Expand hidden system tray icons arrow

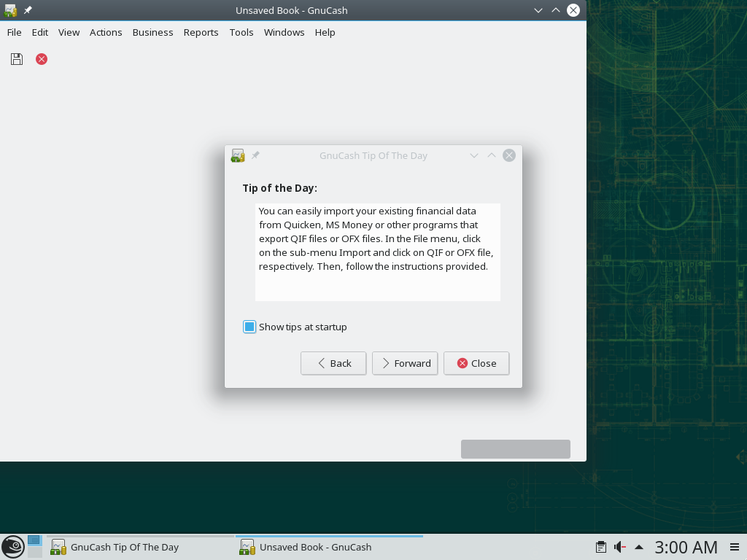click(639, 547)
